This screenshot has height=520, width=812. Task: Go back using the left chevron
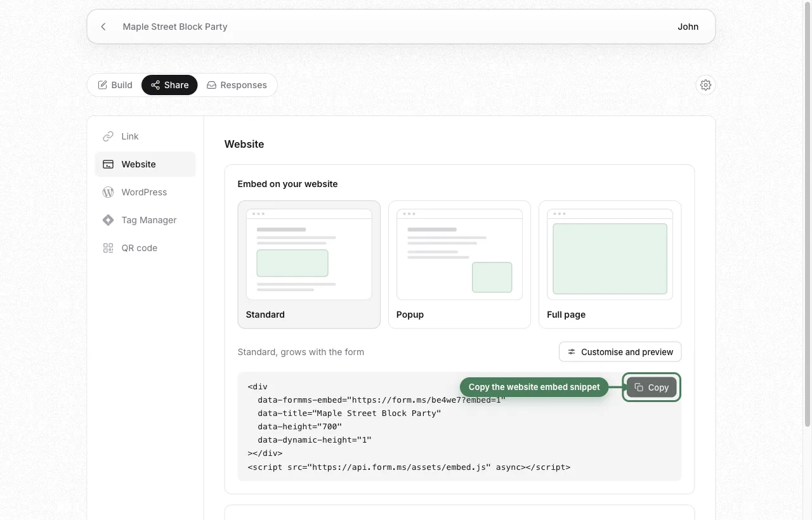click(103, 27)
